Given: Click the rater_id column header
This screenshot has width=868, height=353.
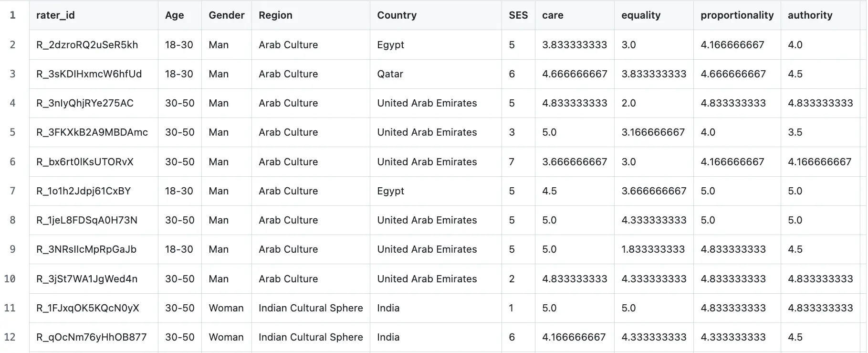Looking at the screenshot, I should [55, 15].
